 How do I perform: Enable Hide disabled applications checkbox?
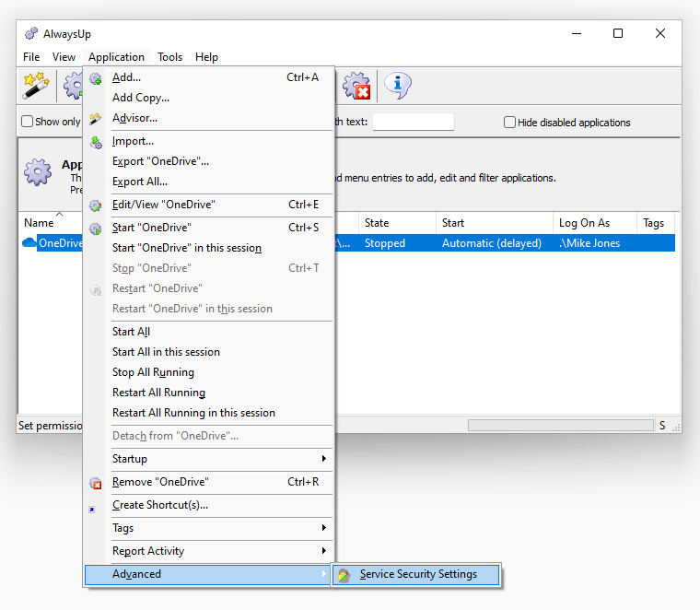coord(509,123)
